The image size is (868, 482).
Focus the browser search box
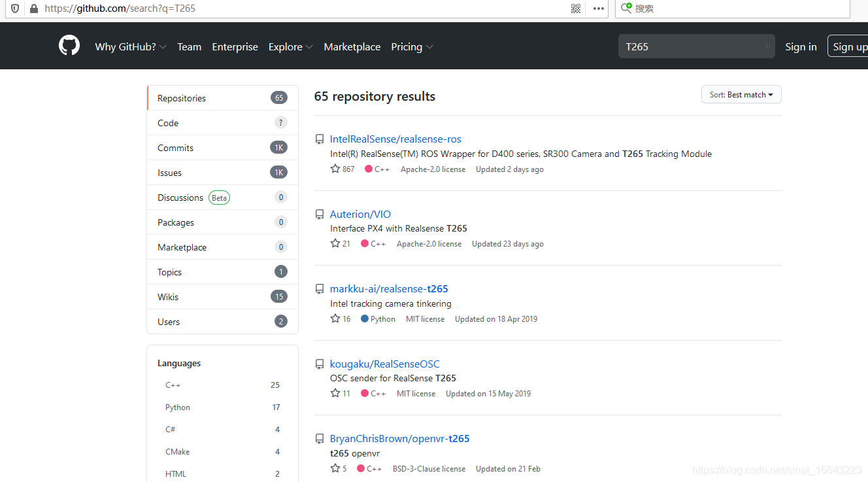coord(732,9)
